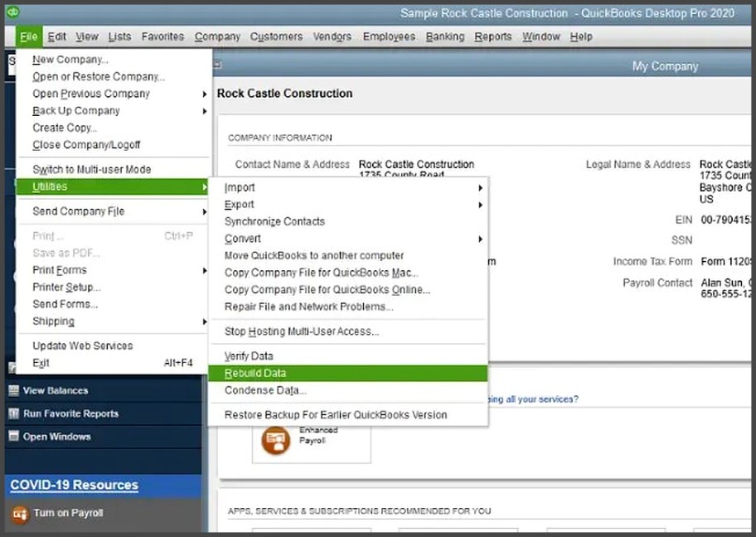
Task: Open the View menu
Action: point(87,36)
